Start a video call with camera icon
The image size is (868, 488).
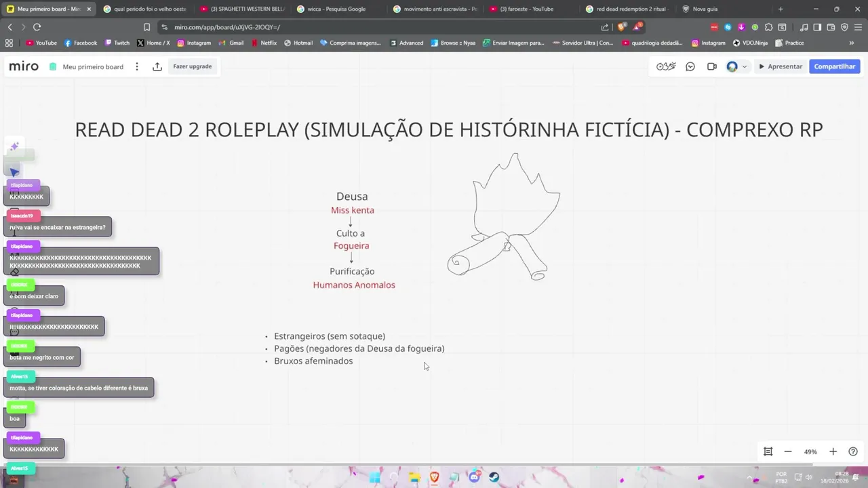point(711,66)
